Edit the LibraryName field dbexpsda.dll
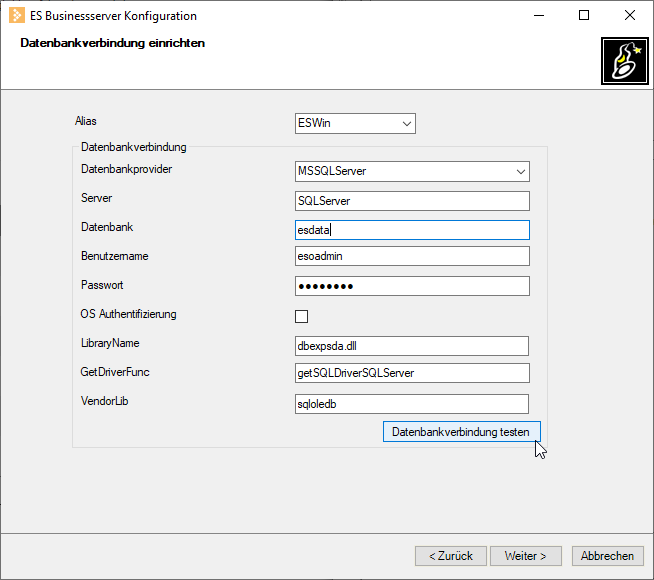 [x=412, y=346]
